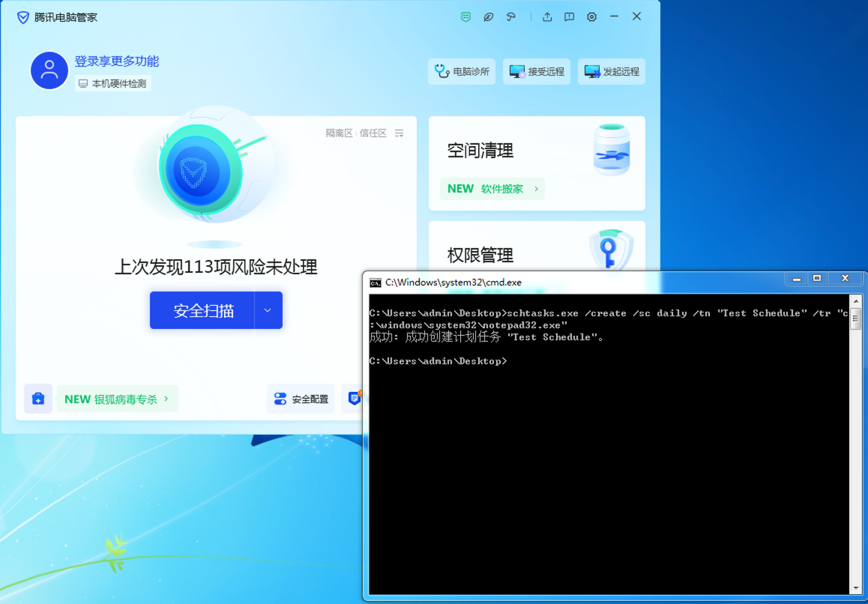
Task: Open the settings gear icon
Action: [591, 16]
